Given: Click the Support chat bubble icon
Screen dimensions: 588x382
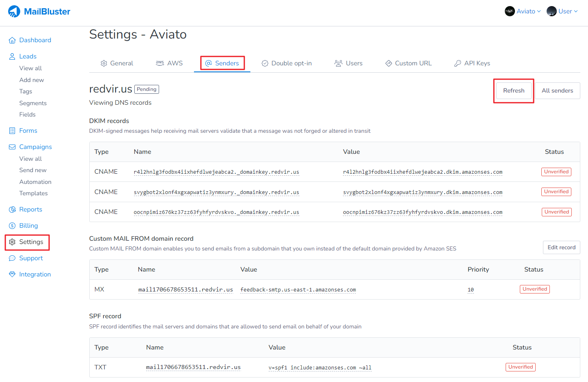Looking at the screenshot, I should (x=12, y=258).
